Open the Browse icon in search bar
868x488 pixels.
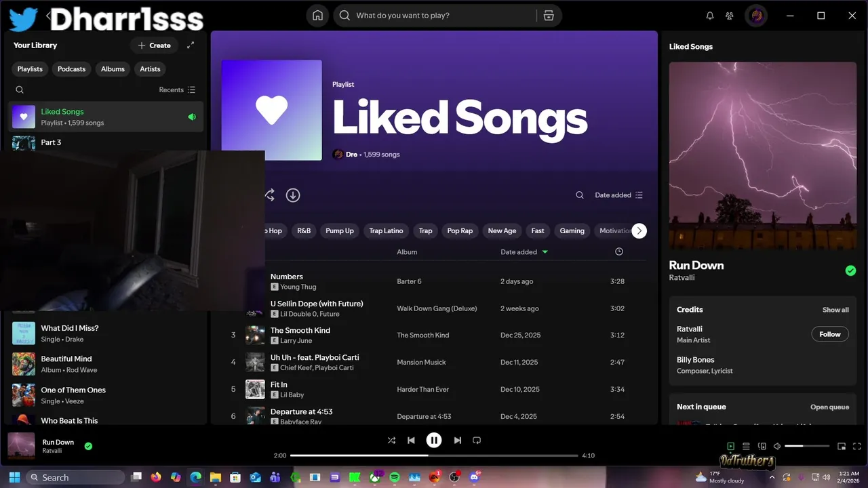(549, 16)
